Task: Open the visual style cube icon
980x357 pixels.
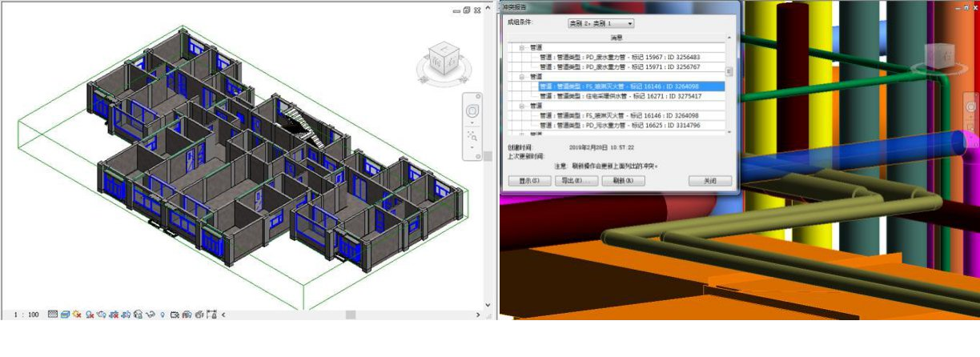Action: pyautogui.click(x=66, y=315)
